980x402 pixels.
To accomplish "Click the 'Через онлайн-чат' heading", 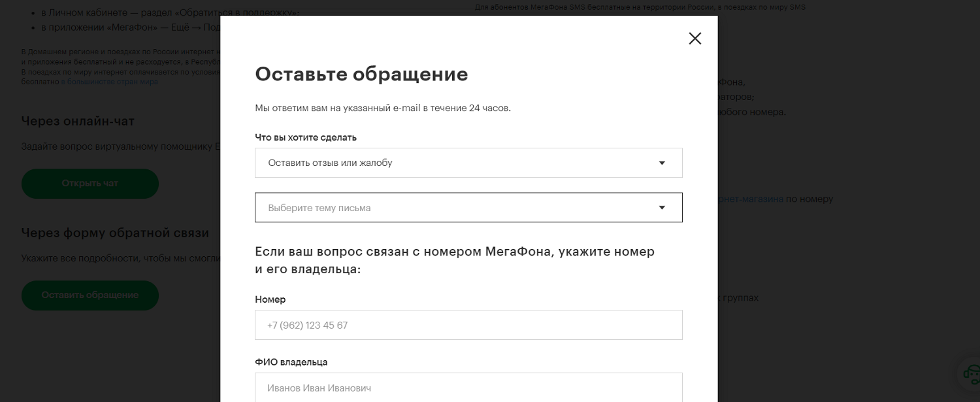I will point(78,121).
